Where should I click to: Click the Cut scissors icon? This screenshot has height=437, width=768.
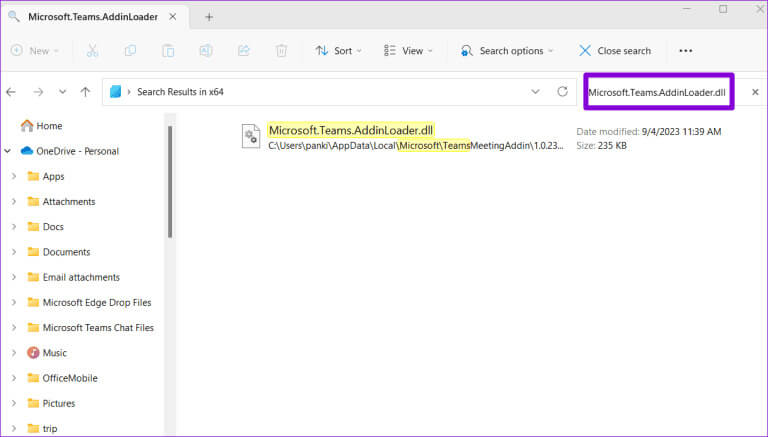tap(92, 50)
